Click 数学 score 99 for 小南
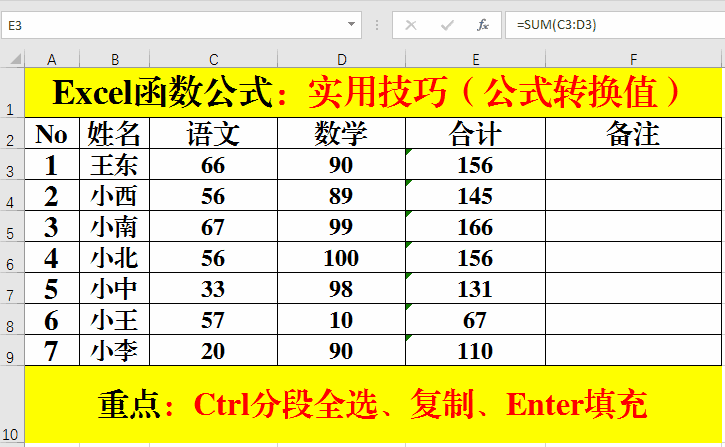The image size is (725, 447). pyautogui.click(x=341, y=226)
